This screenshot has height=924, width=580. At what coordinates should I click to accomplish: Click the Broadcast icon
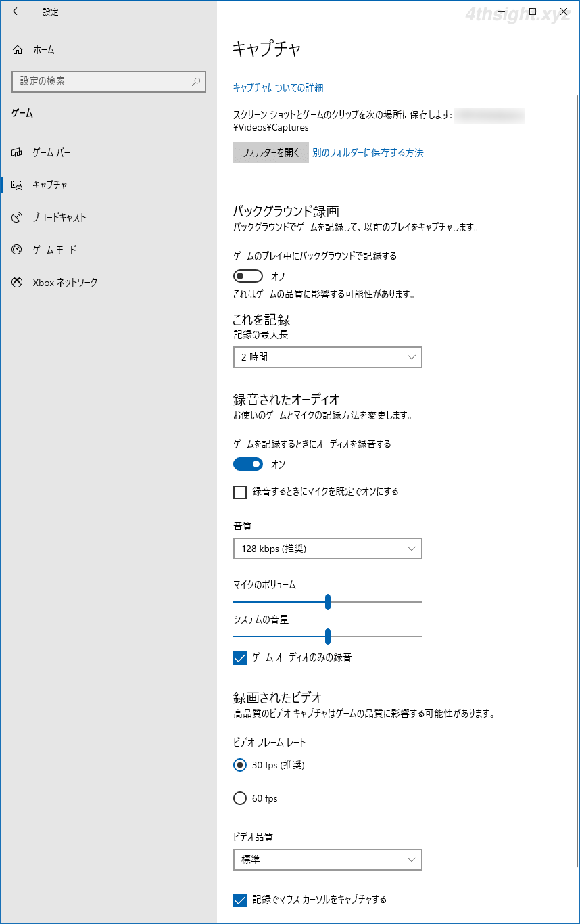click(x=18, y=218)
